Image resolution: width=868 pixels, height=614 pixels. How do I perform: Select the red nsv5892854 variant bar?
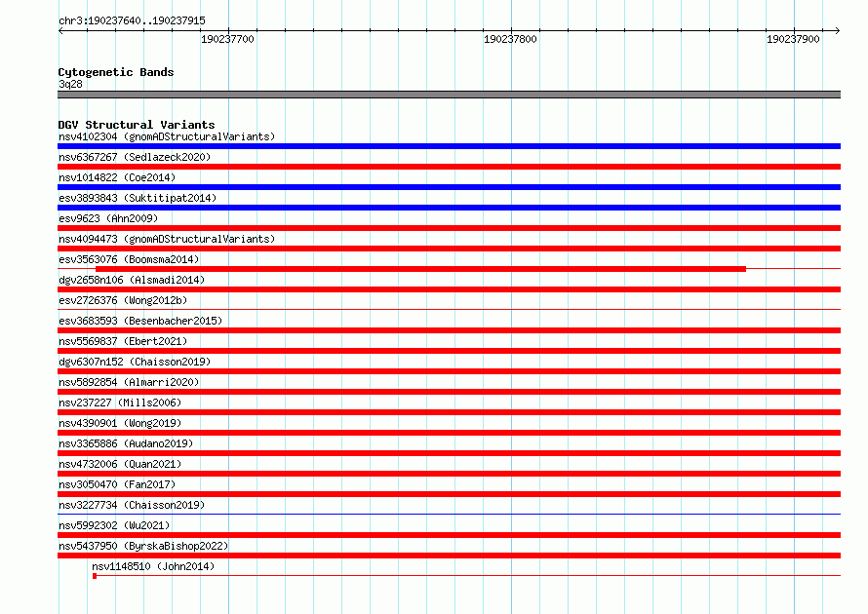pos(449,392)
